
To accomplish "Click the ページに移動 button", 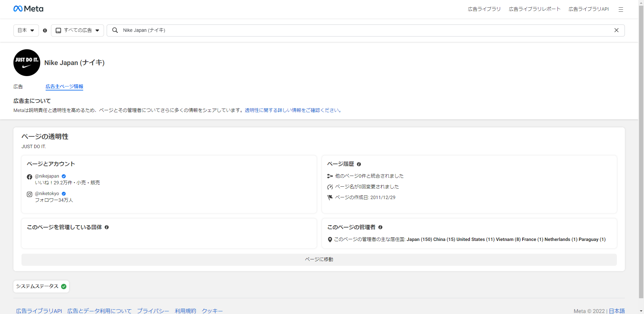I will pos(319,259).
